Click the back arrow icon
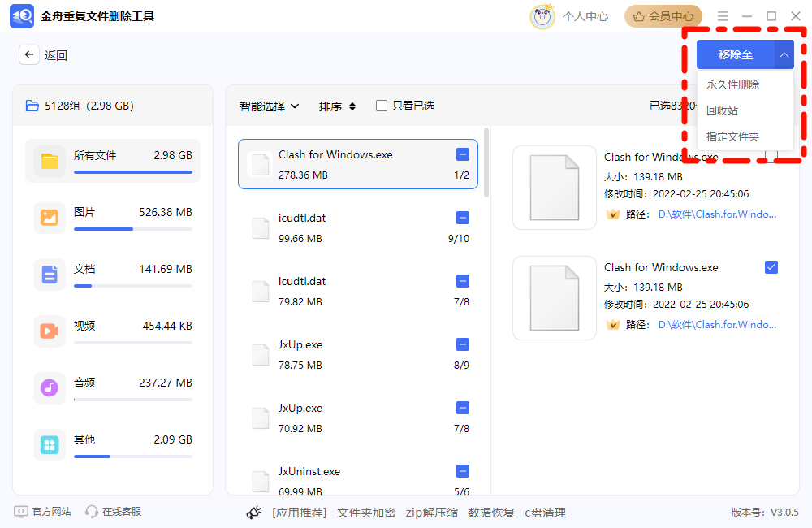This screenshot has width=812, height=528. coord(29,54)
